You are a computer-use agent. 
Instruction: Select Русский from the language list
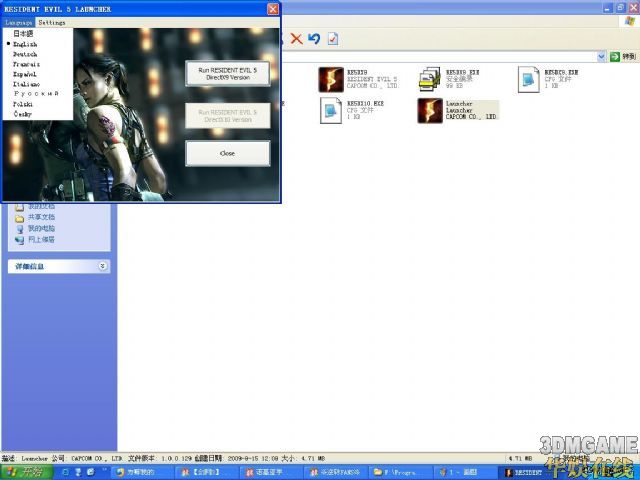[x=36, y=94]
